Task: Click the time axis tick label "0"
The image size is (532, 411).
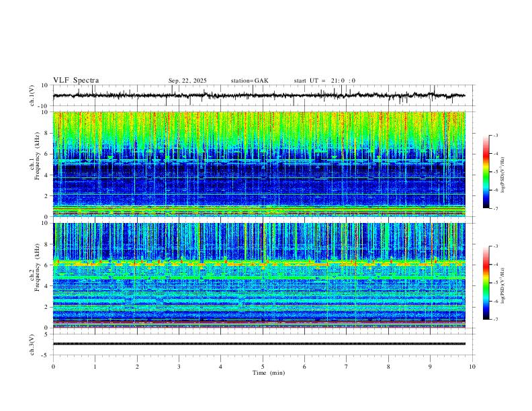Action: point(53,367)
